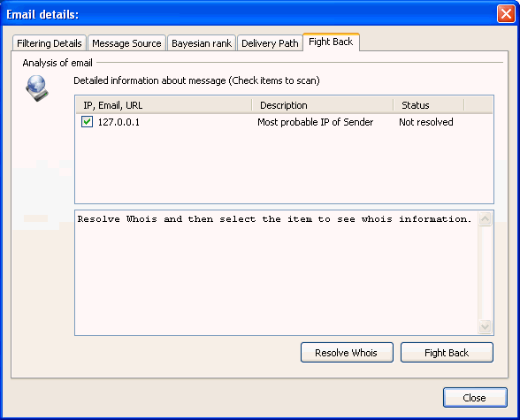Sort by the Status column header
The width and height of the screenshot is (520, 420).
point(429,105)
